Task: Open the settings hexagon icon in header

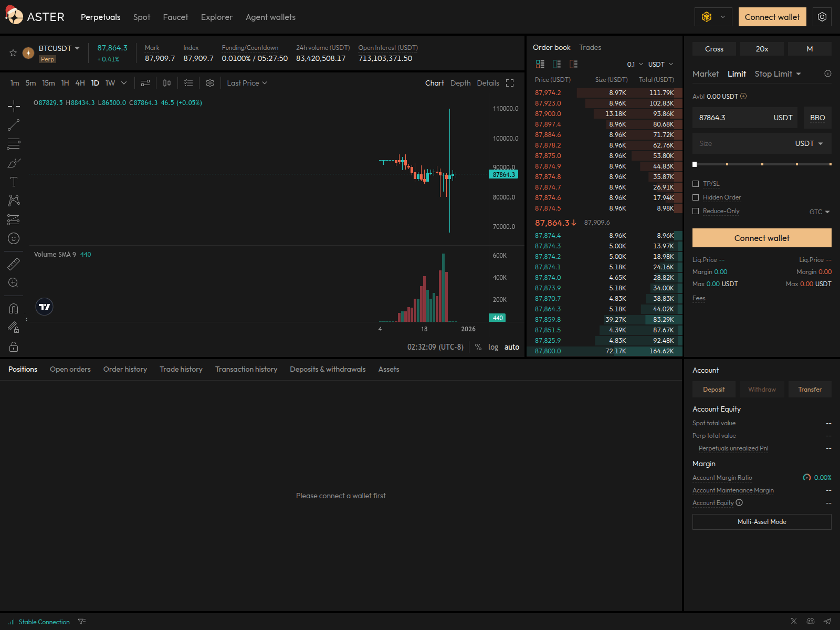Action: click(822, 17)
